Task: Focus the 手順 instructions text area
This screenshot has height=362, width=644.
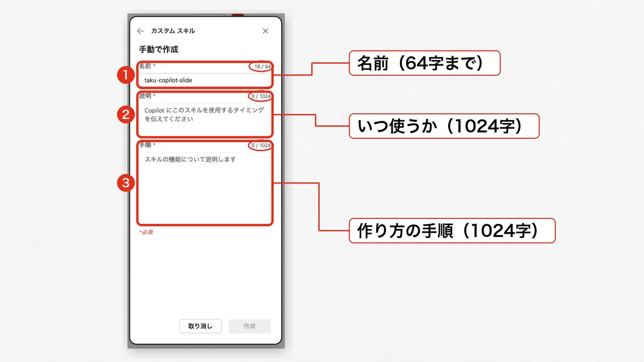Action: (x=204, y=187)
